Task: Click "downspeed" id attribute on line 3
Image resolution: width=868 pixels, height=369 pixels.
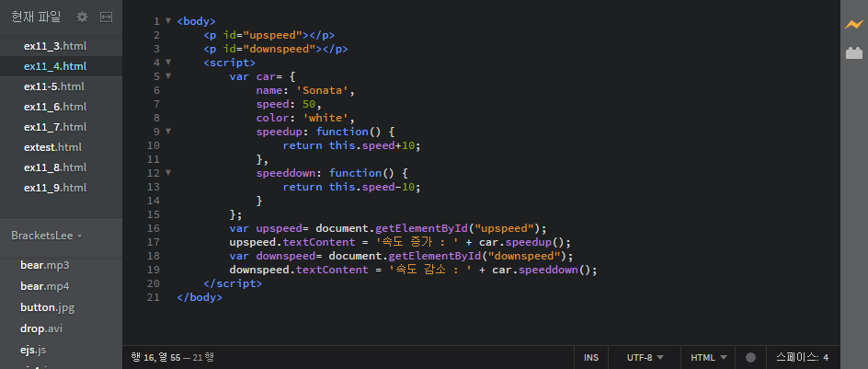Action: coord(280,49)
